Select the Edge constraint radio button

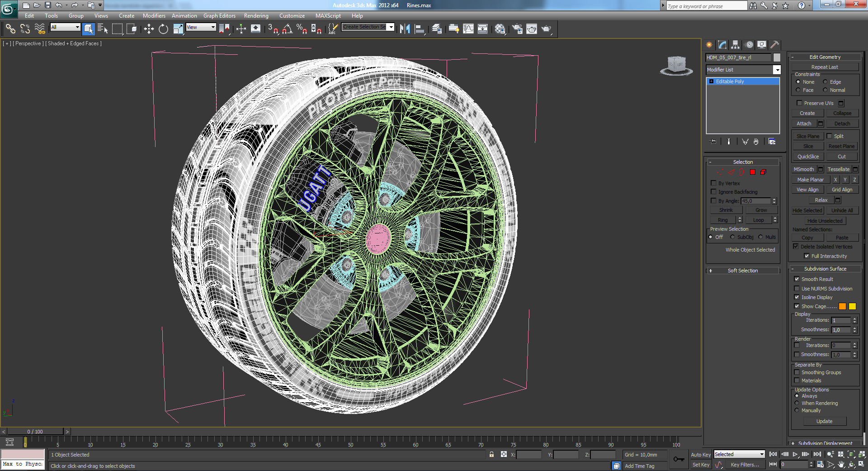[825, 82]
